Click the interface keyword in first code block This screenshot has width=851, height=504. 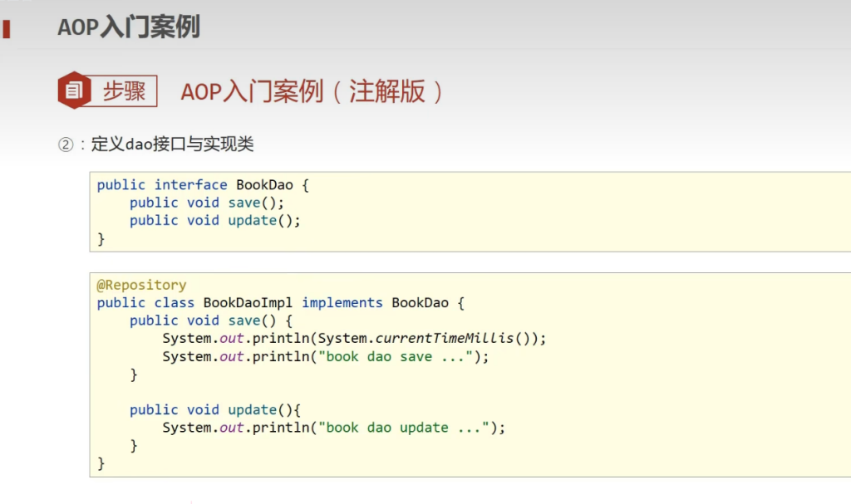pos(190,185)
